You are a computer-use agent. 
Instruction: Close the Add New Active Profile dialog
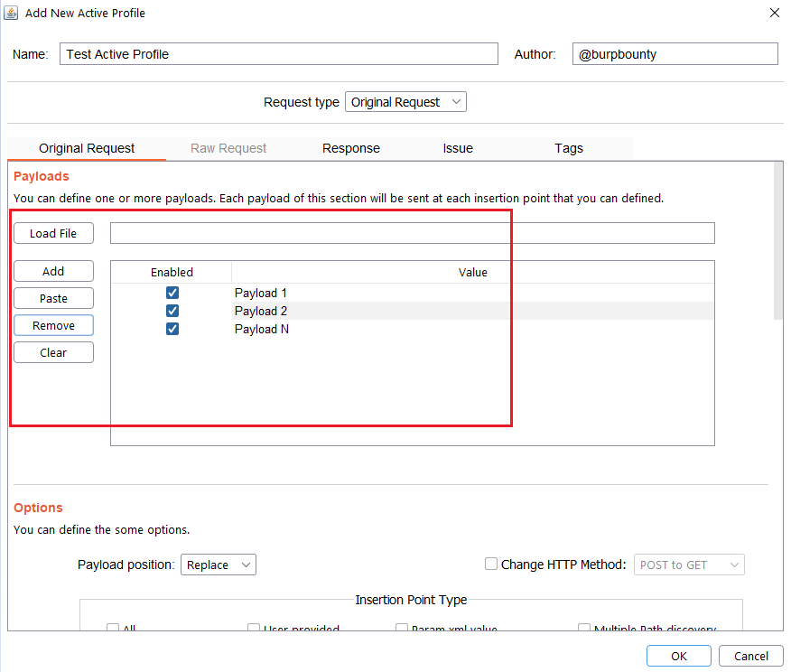coord(774,13)
